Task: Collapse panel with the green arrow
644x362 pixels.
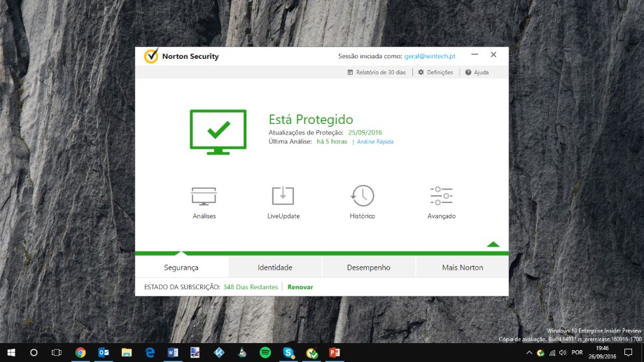Action: pos(493,244)
